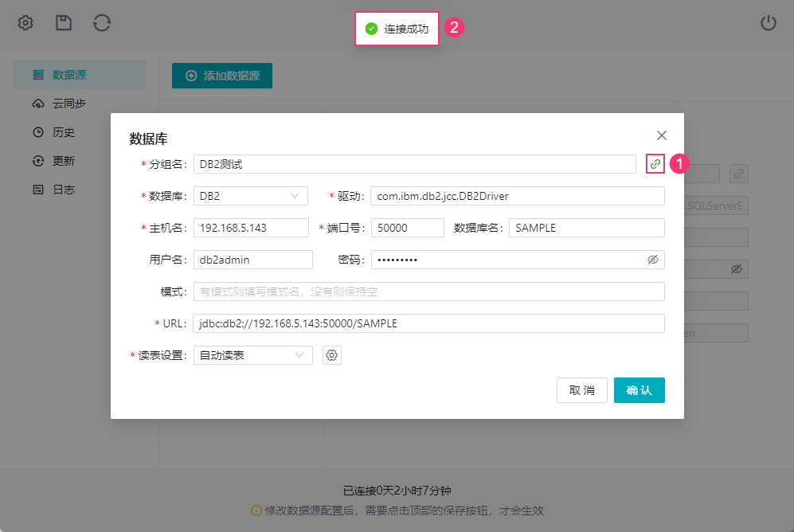This screenshot has width=794, height=532.
Task: Toggle password visibility in the dialog
Action: [653, 260]
